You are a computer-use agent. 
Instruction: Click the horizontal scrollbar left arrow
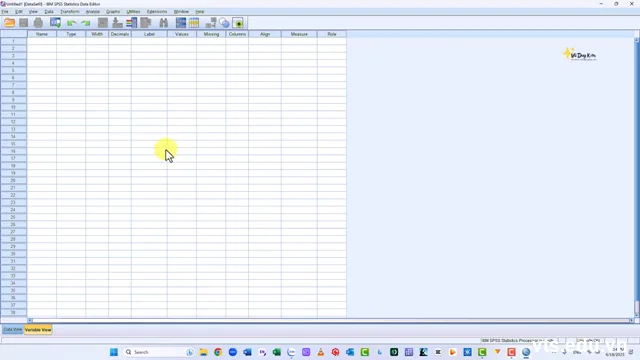tap(30, 321)
